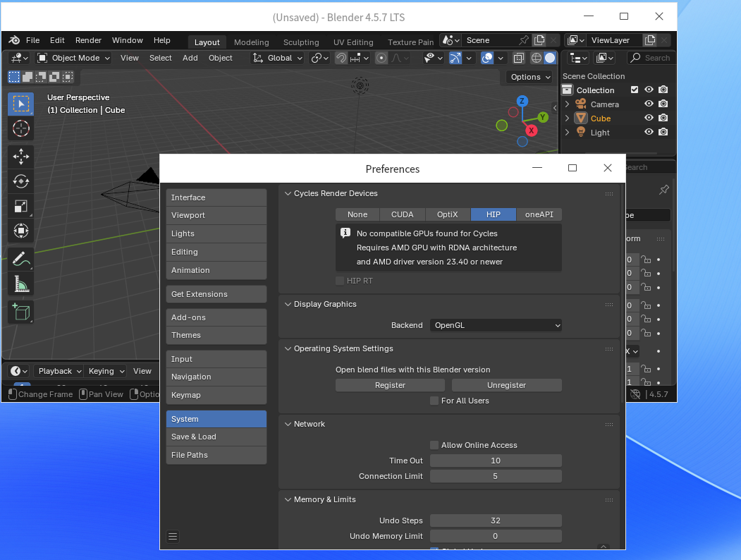741x560 pixels.
Task: Select the Cursor tool in toolbar
Action: tap(20, 129)
